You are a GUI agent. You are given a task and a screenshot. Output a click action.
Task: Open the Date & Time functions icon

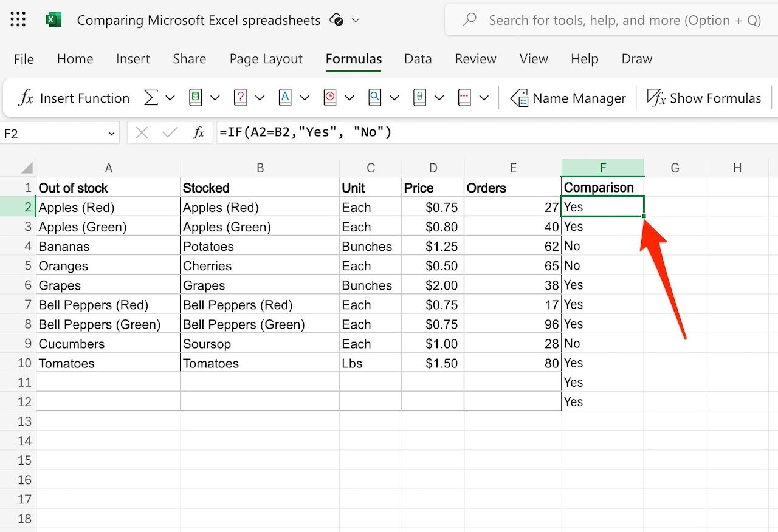click(x=330, y=98)
